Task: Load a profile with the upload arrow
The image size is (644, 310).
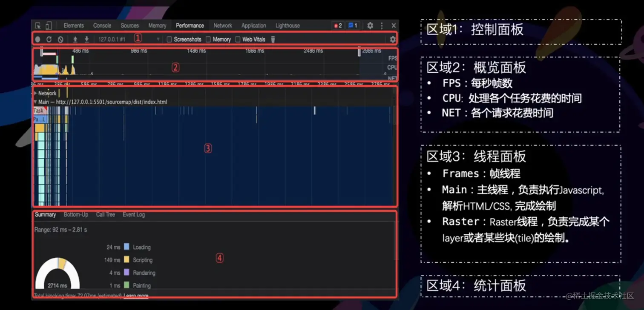Action: coord(75,39)
